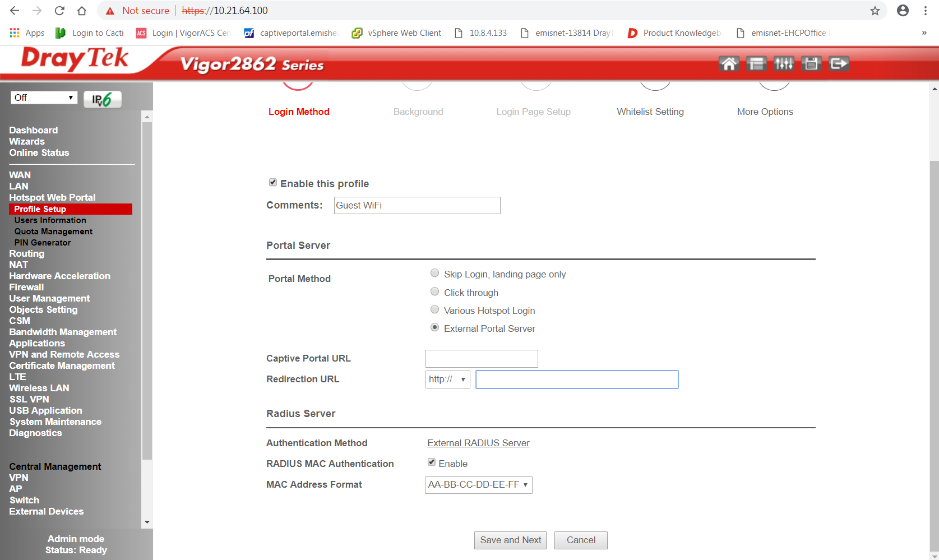Bookmark this page with the star icon

[875, 11]
